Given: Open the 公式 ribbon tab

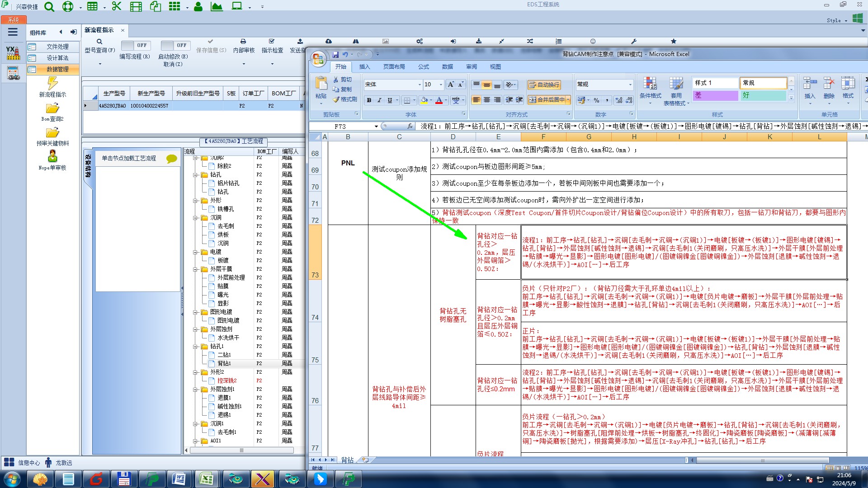Looking at the screenshot, I should click(x=423, y=66).
